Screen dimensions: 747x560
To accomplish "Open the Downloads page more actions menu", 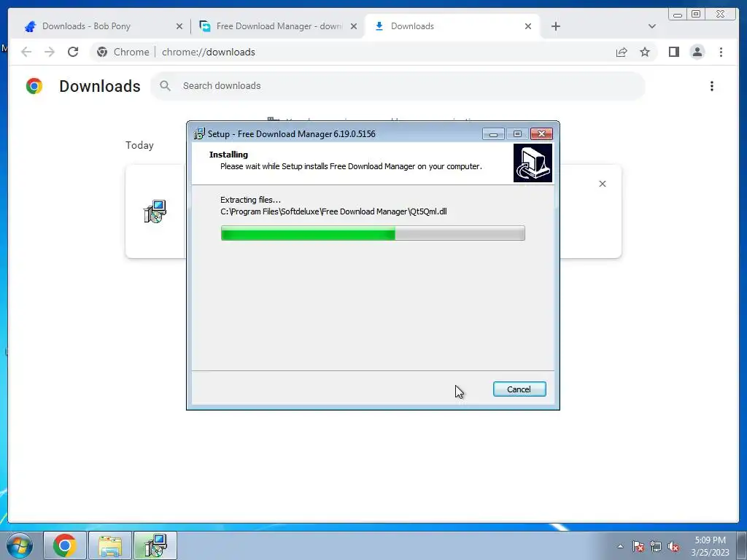I will (x=712, y=86).
